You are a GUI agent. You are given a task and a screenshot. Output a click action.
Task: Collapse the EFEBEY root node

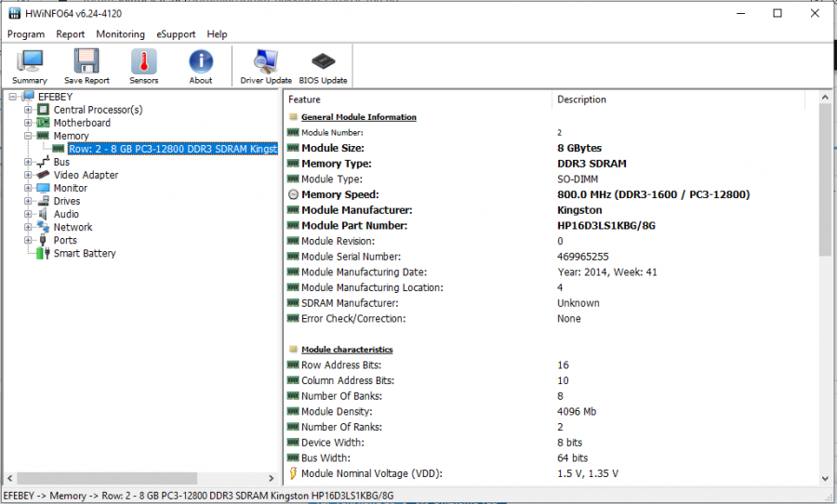pyautogui.click(x=13, y=97)
